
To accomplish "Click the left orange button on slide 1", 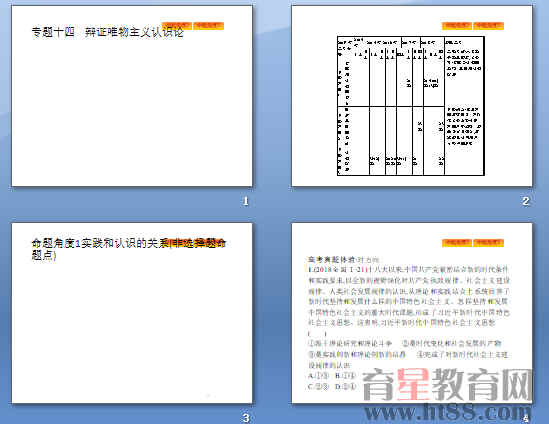I will tap(177, 26).
